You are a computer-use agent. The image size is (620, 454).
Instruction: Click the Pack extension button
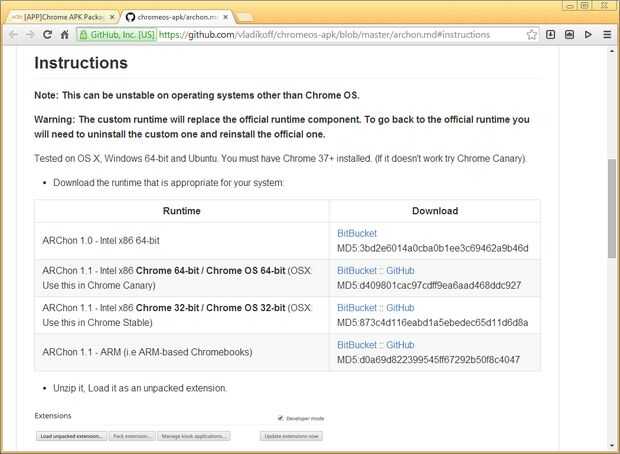[132, 436]
